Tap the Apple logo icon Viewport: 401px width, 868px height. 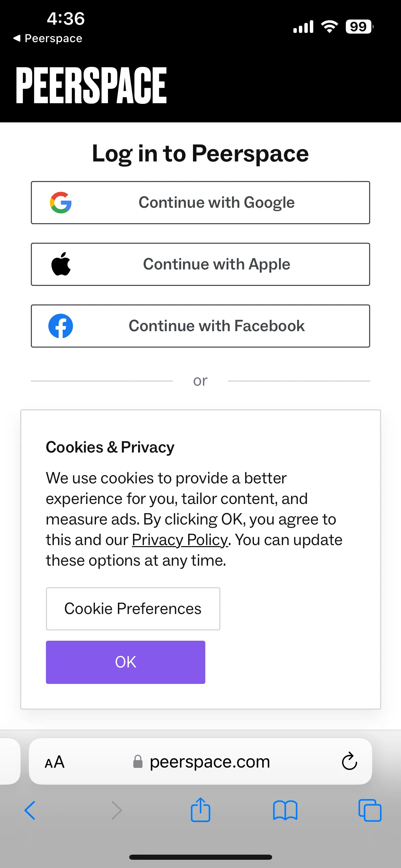tap(61, 264)
